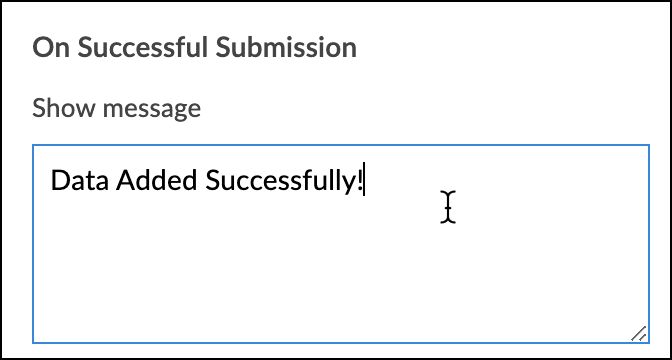Screen dimensions: 672x360
Task: Click the Show message label
Action: click(x=117, y=108)
